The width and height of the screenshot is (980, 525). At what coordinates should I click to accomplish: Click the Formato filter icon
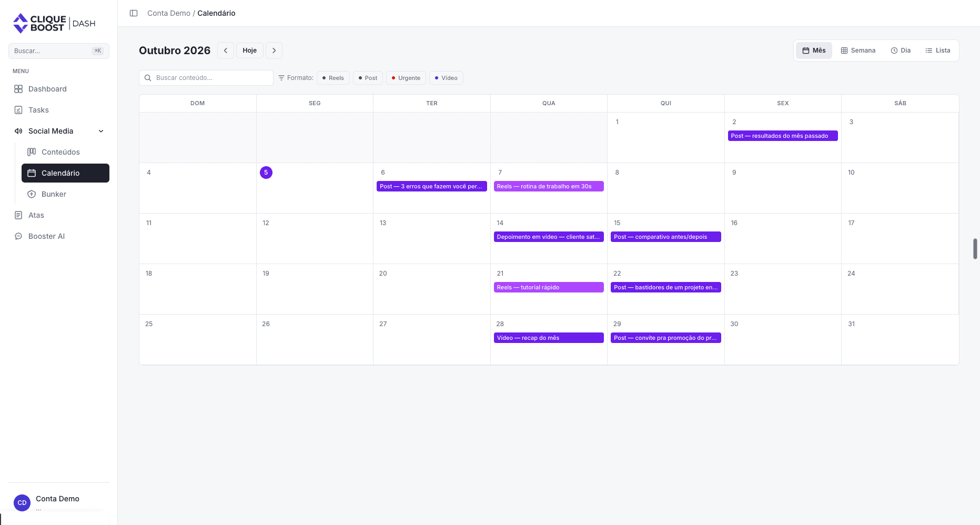point(281,78)
